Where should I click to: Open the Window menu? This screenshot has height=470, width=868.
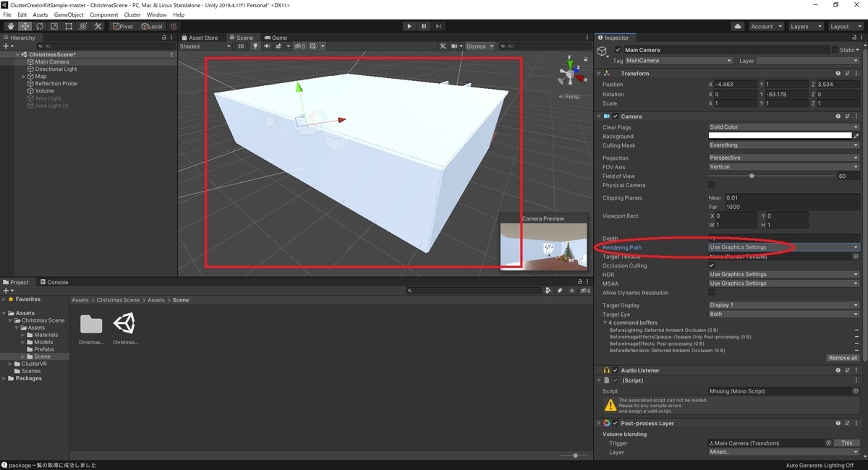click(156, 14)
